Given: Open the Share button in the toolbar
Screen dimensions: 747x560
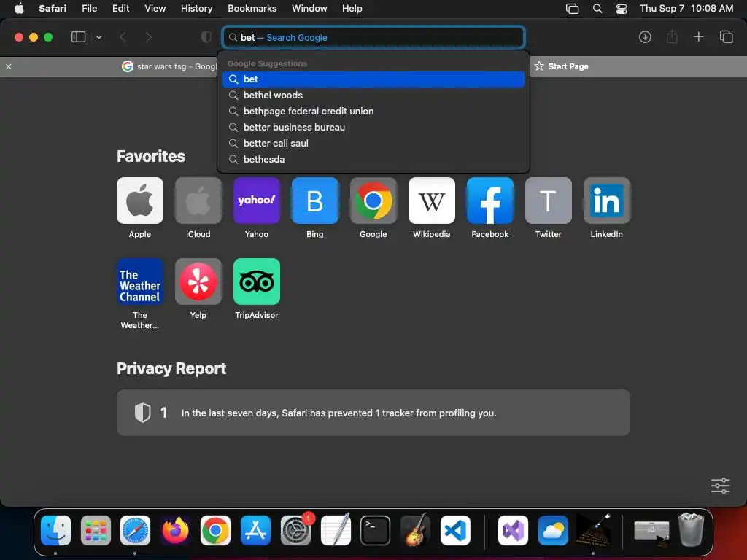Looking at the screenshot, I should tap(672, 36).
